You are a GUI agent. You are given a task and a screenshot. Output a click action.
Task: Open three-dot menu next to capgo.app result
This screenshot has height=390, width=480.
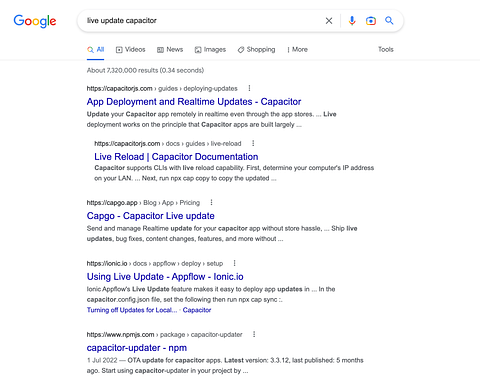click(211, 202)
